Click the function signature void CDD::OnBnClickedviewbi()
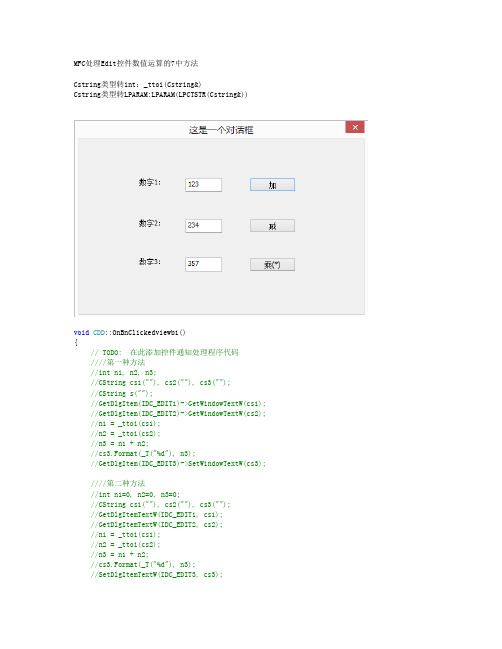502x649 pixels. click(130, 332)
